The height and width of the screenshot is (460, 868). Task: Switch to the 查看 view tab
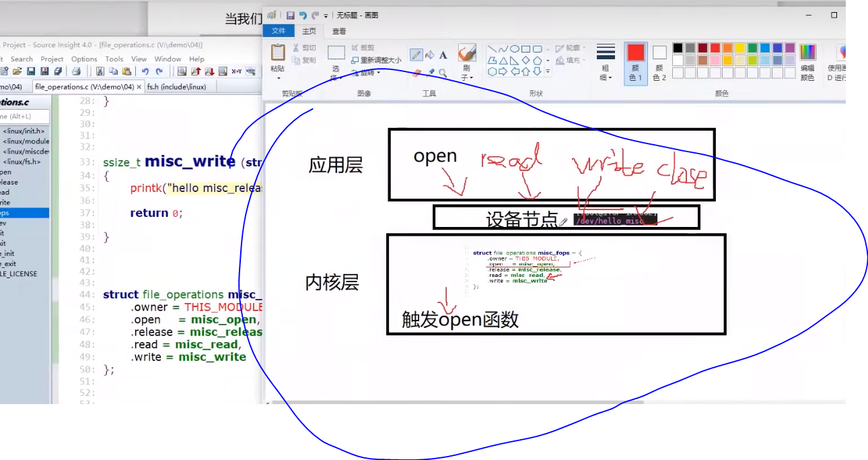(339, 31)
